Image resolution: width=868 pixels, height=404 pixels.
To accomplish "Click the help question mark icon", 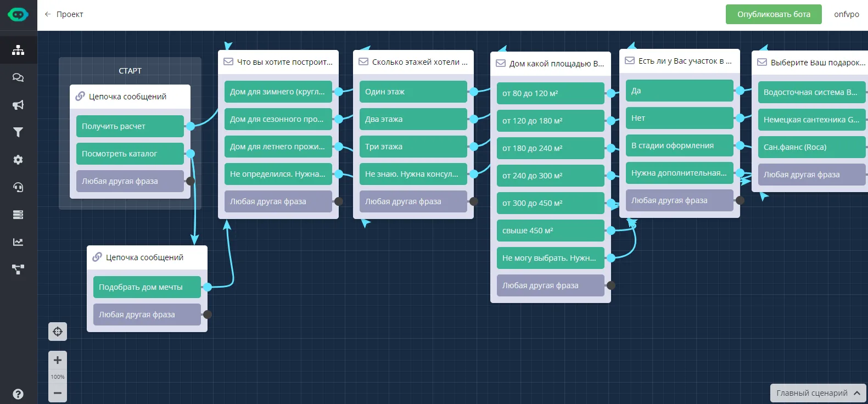I will click(18, 394).
